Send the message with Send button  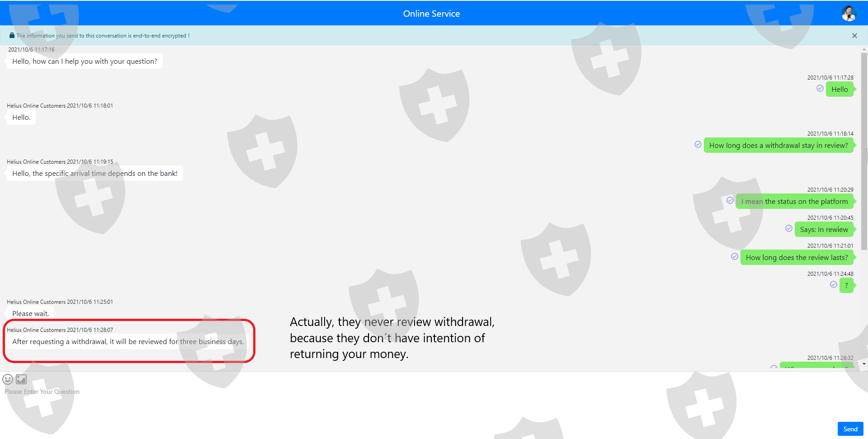coord(850,429)
